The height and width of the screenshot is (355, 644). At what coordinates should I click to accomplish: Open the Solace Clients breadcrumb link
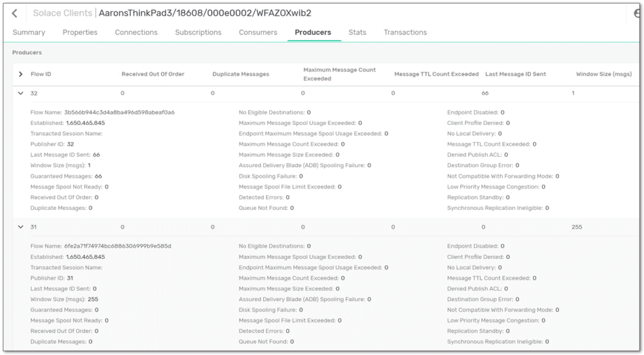(62, 13)
